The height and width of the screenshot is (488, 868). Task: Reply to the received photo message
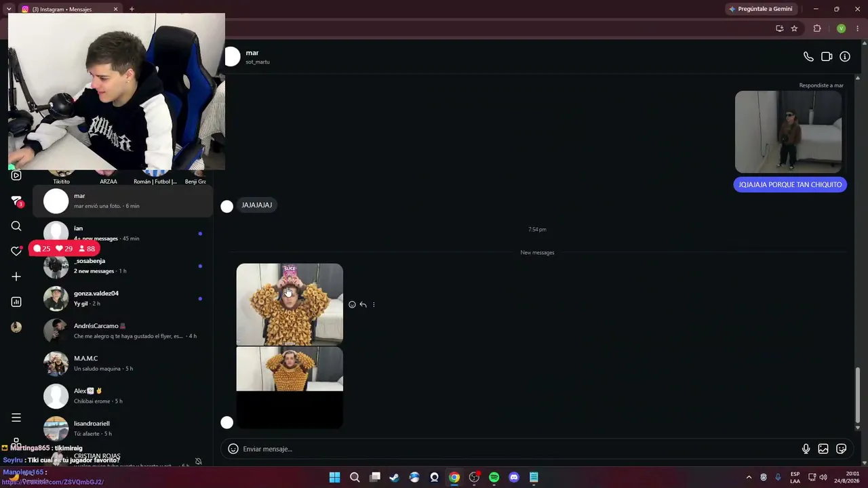[x=363, y=305]
